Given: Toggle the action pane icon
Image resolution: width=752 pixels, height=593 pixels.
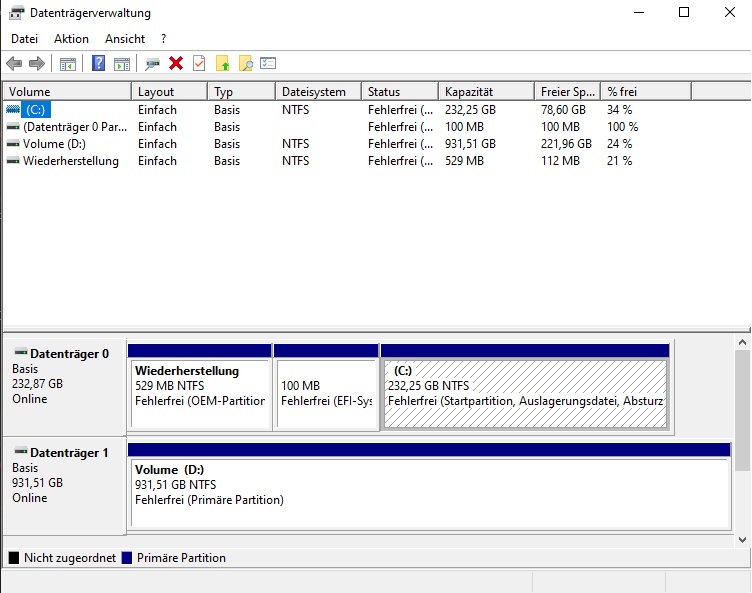Looking at the screenshot, I should pos(122,63).
